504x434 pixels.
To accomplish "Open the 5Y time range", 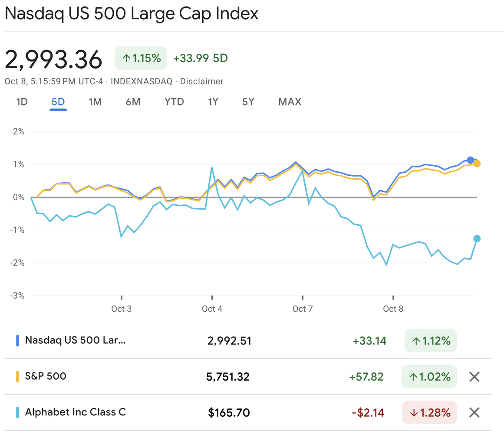I will (248, 102).
